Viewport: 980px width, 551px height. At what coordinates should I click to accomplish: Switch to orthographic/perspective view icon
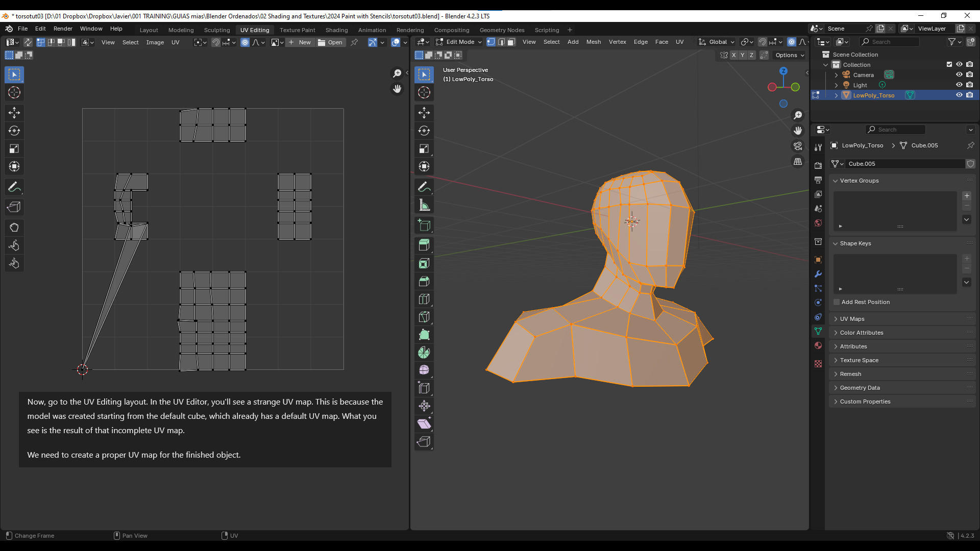pos(798,161)
